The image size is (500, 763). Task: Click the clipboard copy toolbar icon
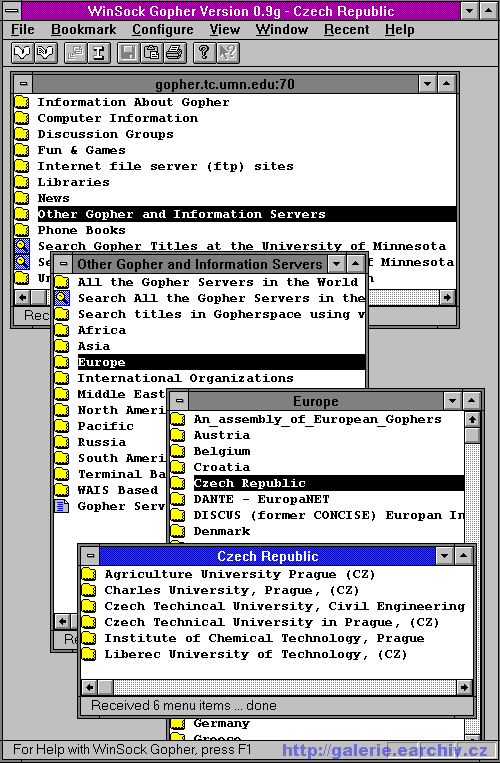tap(152, 53)
